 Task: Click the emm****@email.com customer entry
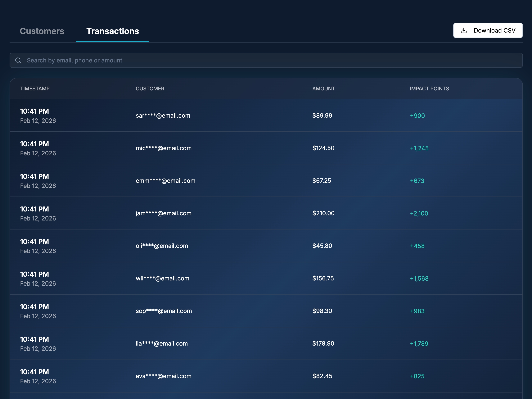[x=165, y=181]
